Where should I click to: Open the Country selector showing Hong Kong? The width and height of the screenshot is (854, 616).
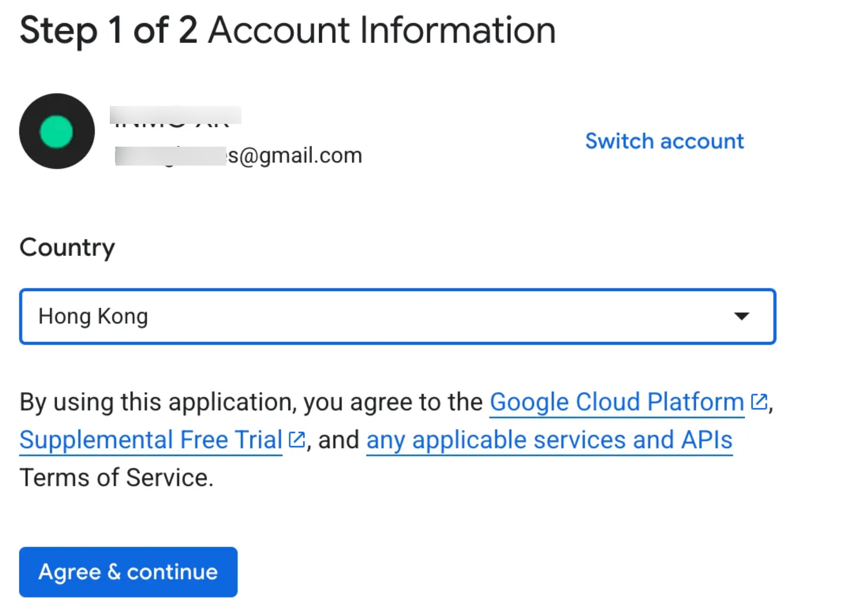[x=397, y=316]
